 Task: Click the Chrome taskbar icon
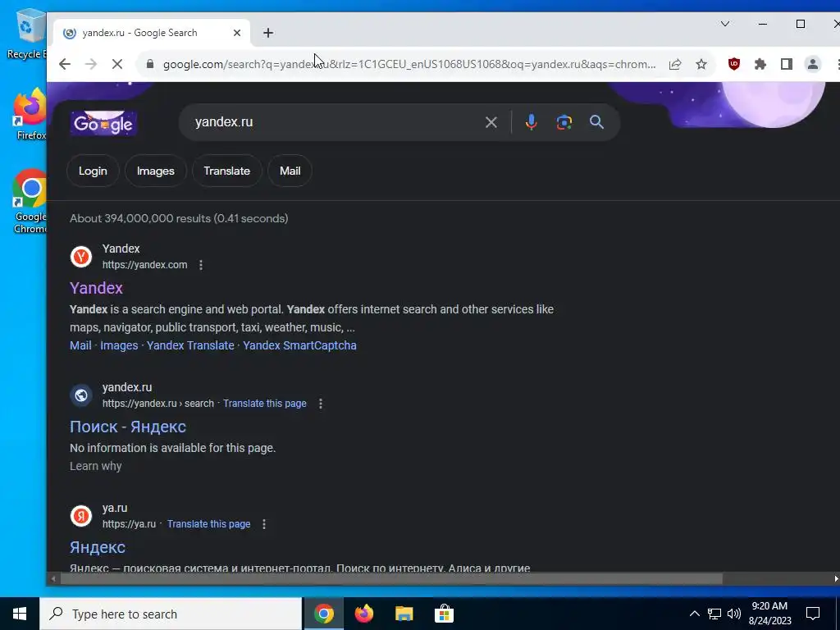coord(323,614)
